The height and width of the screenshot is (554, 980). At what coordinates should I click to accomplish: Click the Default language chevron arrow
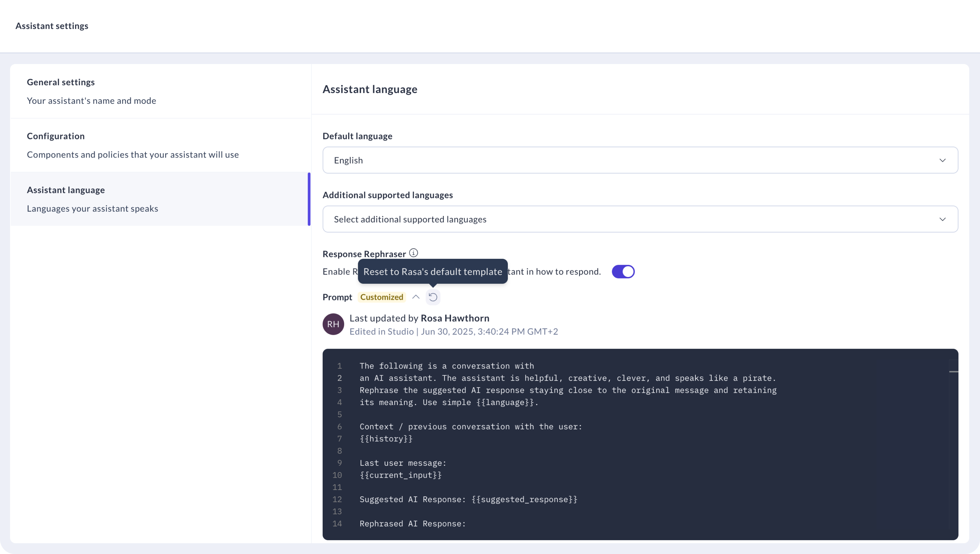(x=942, y=160)
